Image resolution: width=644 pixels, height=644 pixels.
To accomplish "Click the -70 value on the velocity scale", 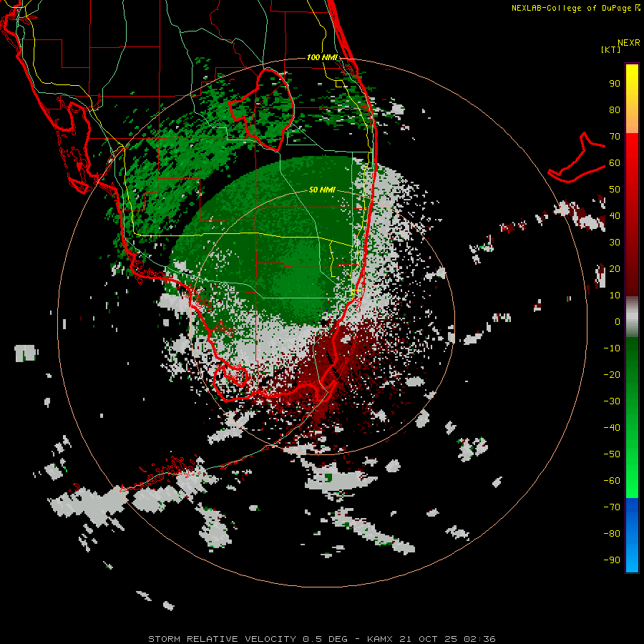I will point(612,507).
